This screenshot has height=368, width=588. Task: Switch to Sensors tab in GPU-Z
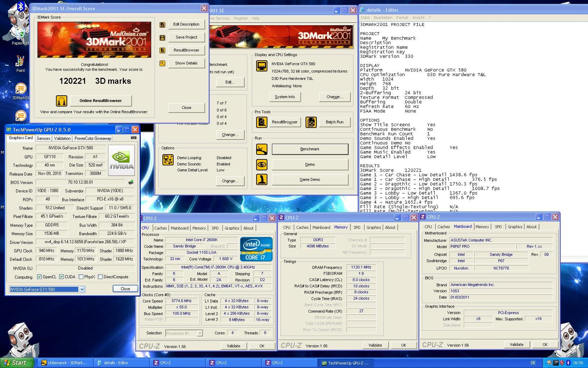[43, 138]
